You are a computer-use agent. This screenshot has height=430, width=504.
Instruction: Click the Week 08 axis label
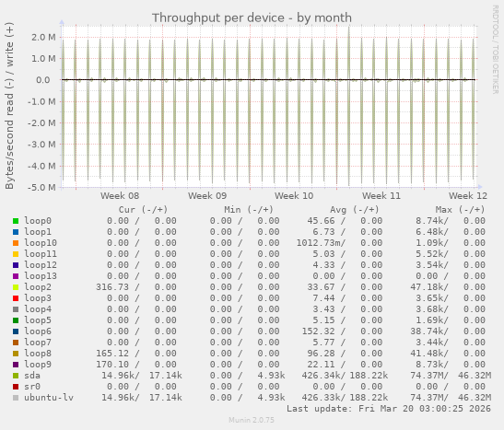120,196
